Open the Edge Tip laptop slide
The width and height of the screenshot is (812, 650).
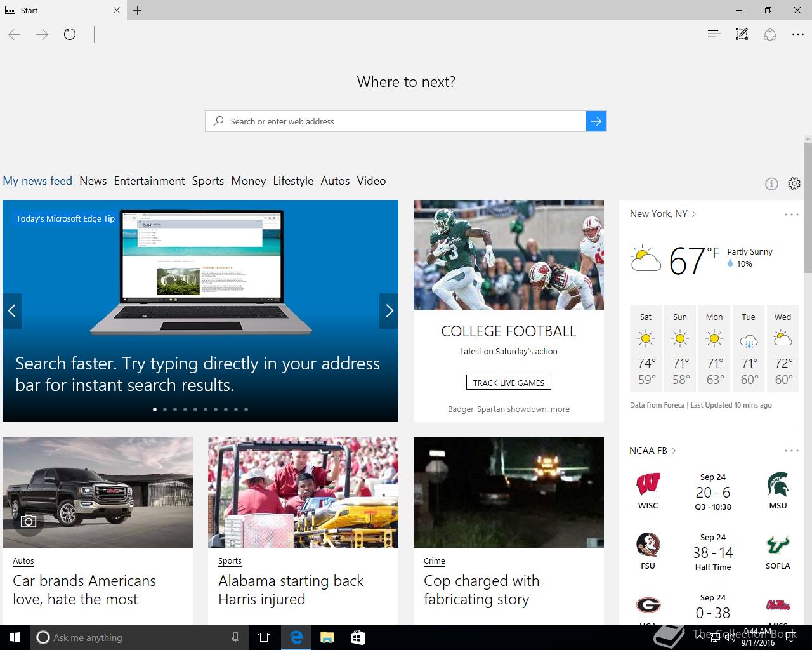(200, 311)
